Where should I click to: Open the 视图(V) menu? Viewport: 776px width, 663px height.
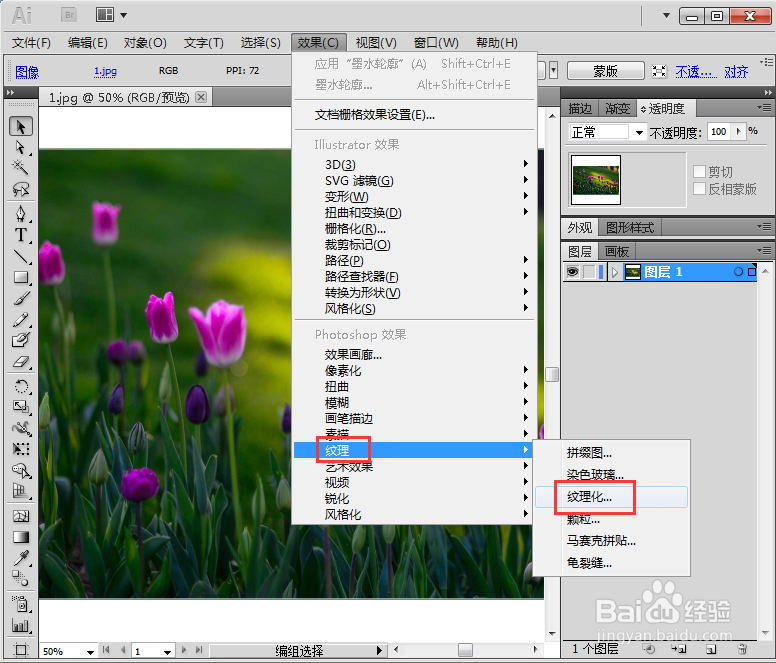(x=376, y=43)
